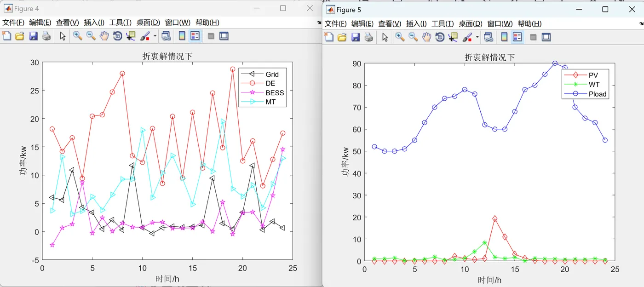Open 桌面(D) menu in Figure 5
This screenshot has height=287, width=644.
pyautogui.click(x=471, y=24)
